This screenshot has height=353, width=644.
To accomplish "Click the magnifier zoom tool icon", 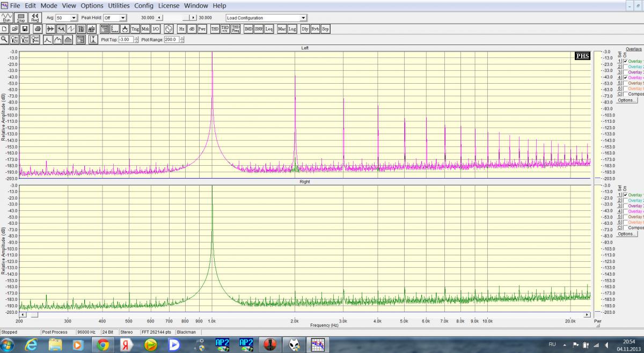I will point(4,40).
